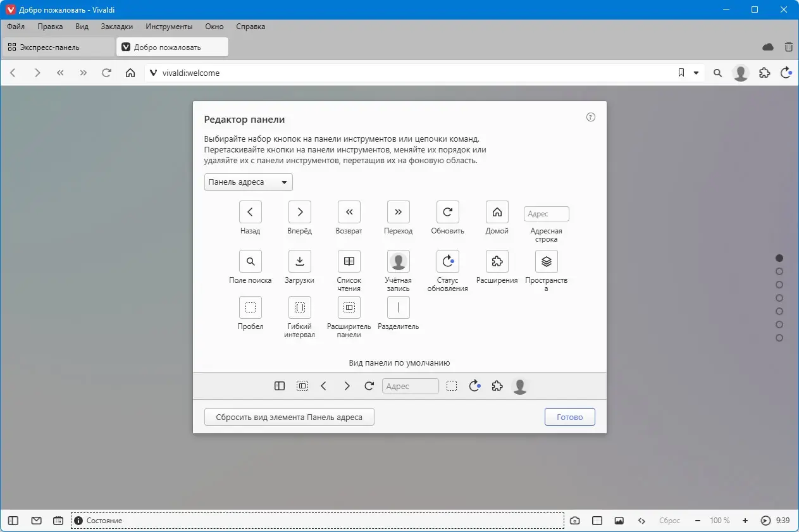The height and width of the screenshot is (532, 799).
Task: Select the Загрузки icon in the editor
Action: [x=299, y=261]
